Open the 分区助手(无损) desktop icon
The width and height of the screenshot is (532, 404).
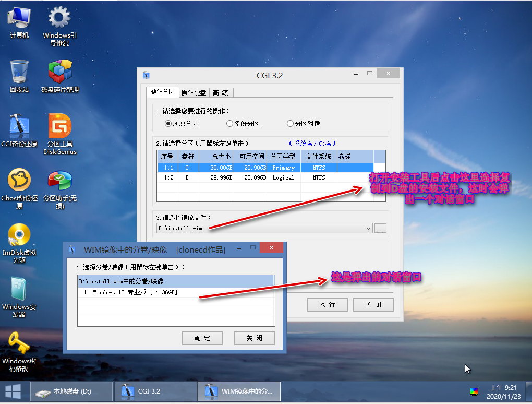pos(60,181)
